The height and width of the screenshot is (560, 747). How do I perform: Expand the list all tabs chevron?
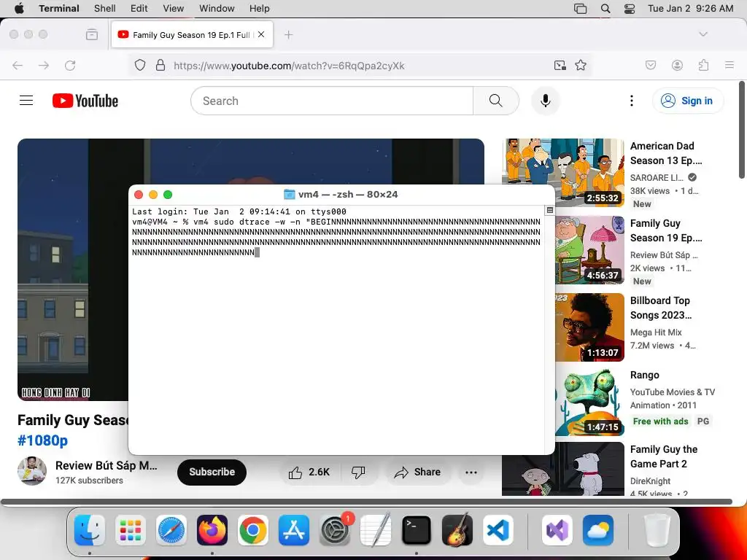tap(703, 34)
